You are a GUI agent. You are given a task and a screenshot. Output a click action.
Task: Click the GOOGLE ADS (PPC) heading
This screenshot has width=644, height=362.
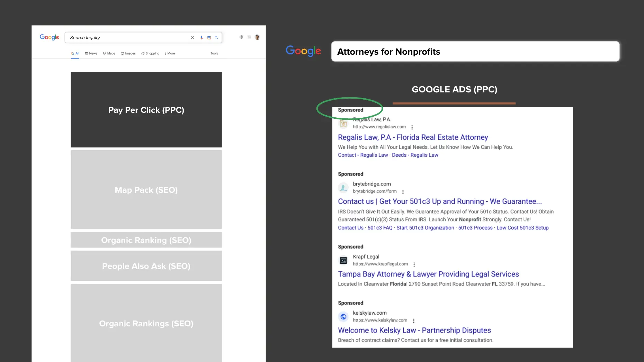pyautogui.click(x=454, y=90)
